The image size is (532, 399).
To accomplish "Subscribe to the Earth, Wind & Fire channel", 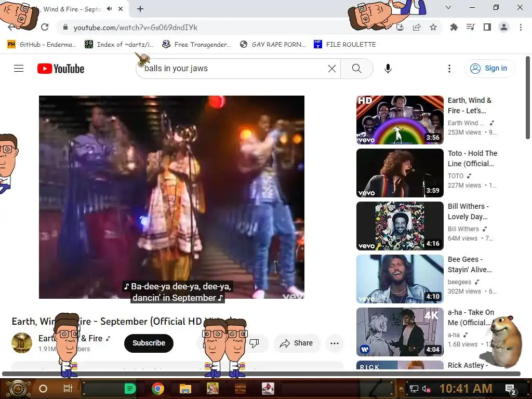I will [x=149, y=343].
